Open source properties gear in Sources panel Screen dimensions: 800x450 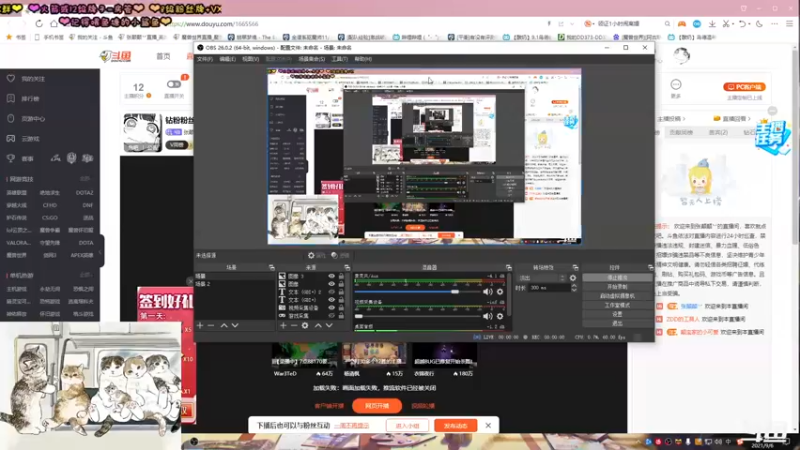click(x=305, y=326)
